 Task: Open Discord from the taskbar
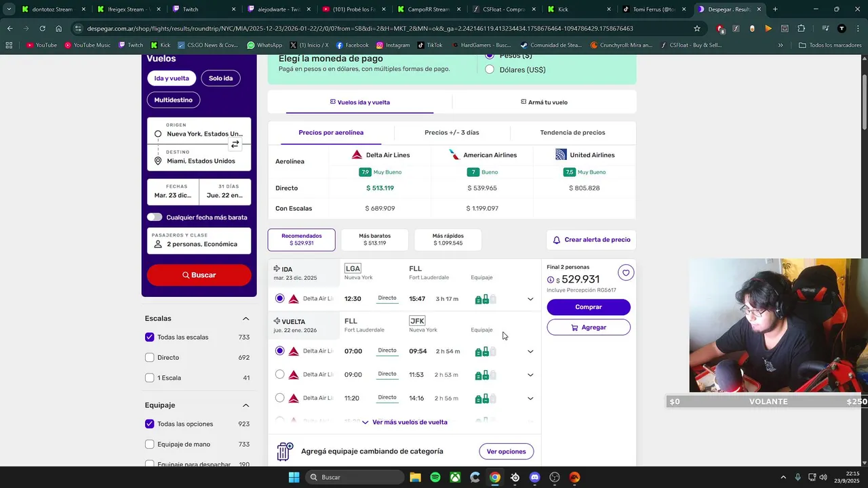534,477
